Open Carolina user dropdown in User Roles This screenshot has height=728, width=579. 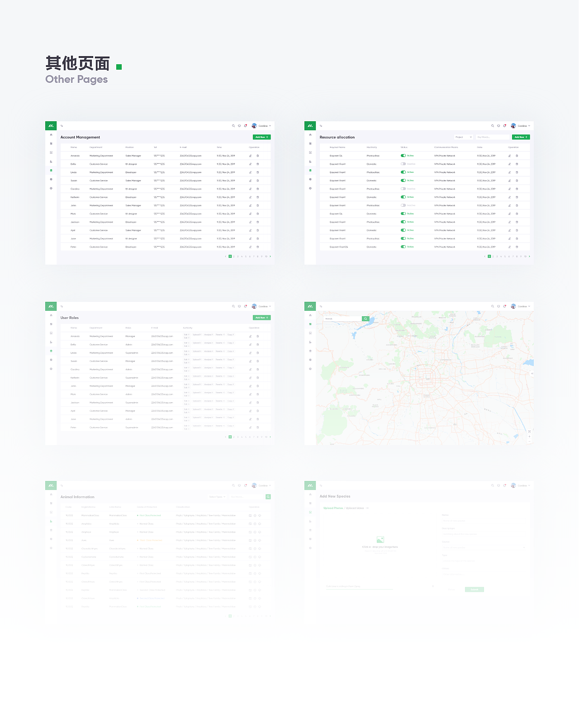click(261, 306)
